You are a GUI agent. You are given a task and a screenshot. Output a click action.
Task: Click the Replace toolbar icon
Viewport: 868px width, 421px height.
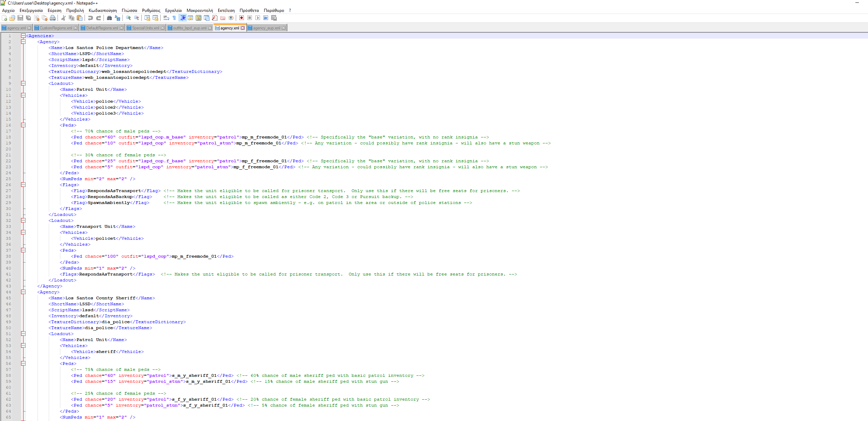point(118,18)
